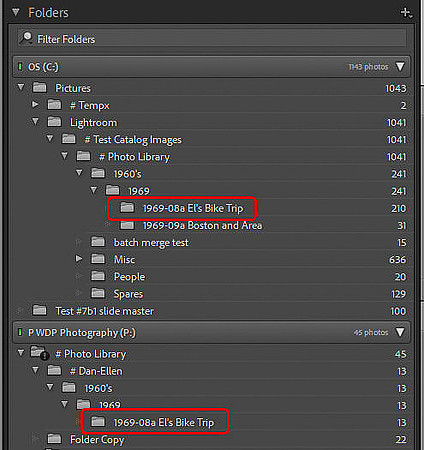Click the # Dan-Ellen folder icon
Viewport: 424px width, 450px height.
click(54, 370)
